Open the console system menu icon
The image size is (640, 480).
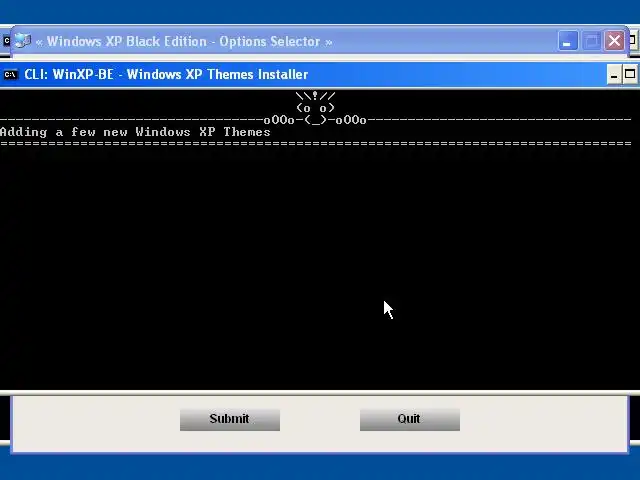tap(11, 75)
